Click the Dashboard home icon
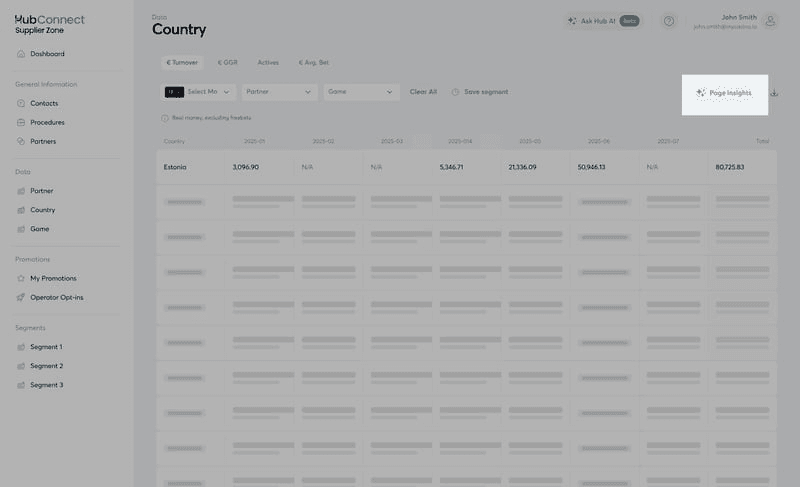800x487 pixels. (21, 54)
